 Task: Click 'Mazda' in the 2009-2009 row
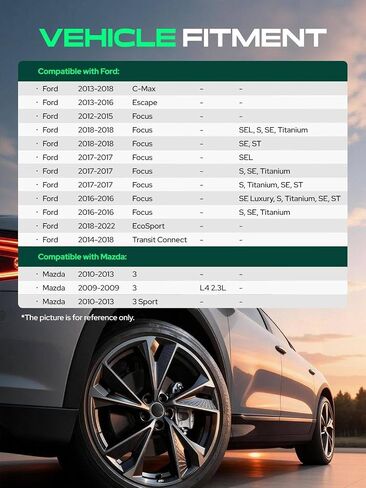(x=54, y=288)
